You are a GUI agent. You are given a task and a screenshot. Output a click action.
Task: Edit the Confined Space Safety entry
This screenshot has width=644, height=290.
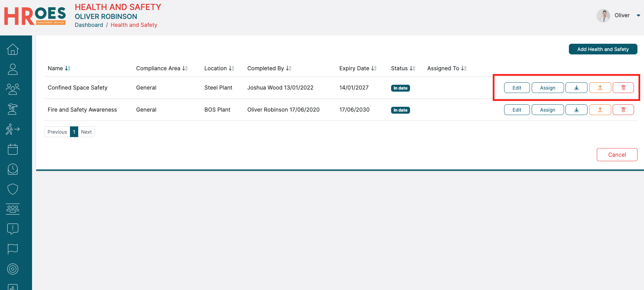(x=517, y=88)
